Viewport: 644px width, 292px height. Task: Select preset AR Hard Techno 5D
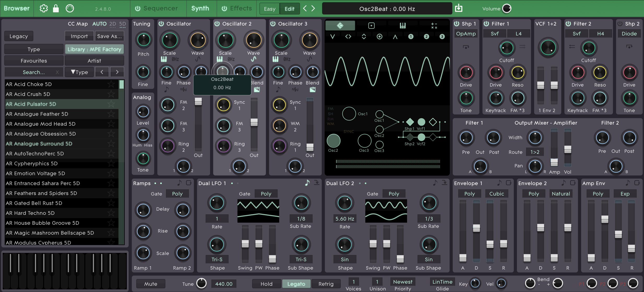click(62, 213)
